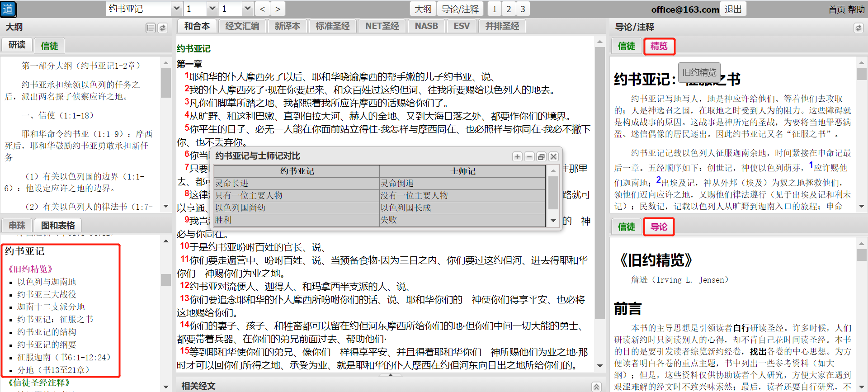Click the scripture text vertical scrollbar

[x=599, y=181]
